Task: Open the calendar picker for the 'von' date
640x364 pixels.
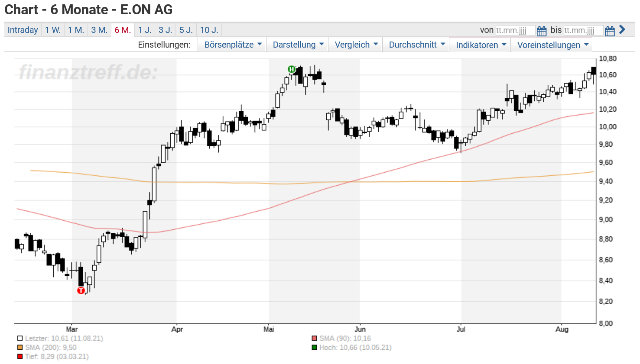Action: pyautogui.click(x=542, y=31)
